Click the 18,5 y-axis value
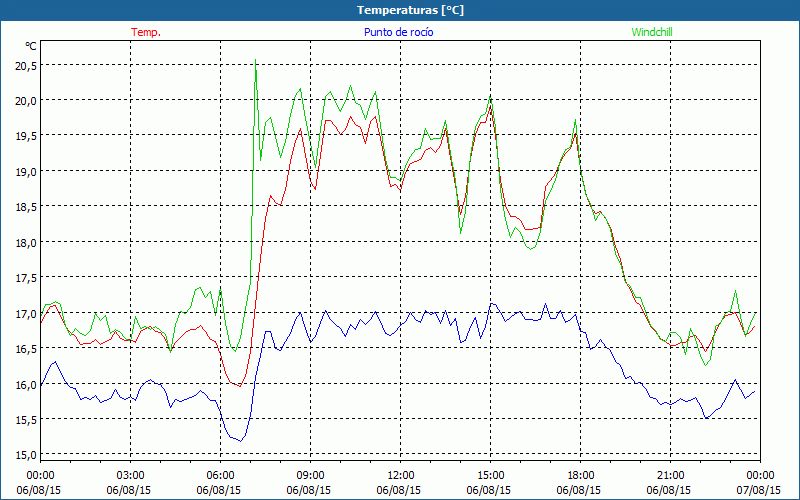The width and height of the screenshot is (800, 500). (x=26, y=207)
